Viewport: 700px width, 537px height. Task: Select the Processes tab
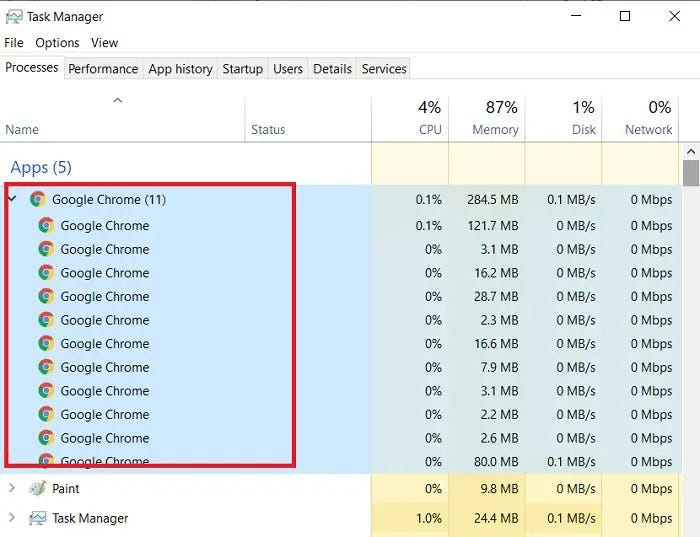pos(32,67)
